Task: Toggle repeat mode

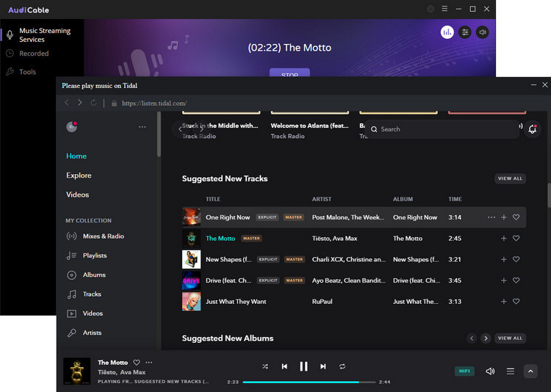Action: (x=342, y=366)
